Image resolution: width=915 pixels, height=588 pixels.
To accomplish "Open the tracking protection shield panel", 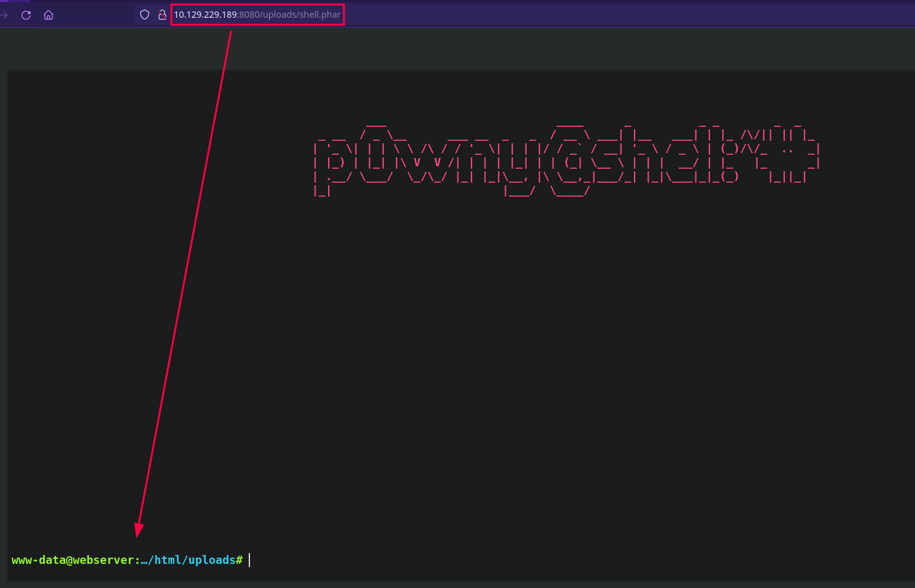I will (145, 15).
